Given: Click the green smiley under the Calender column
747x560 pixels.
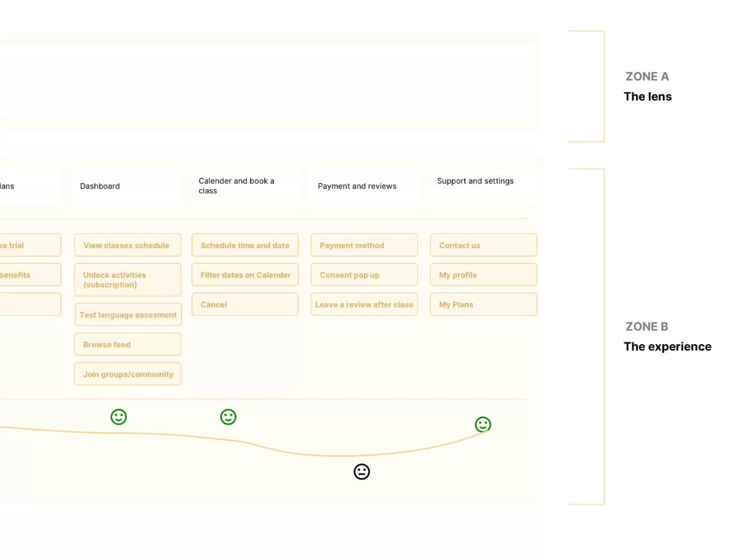Looking at the screenshot, I should (228, 417).
